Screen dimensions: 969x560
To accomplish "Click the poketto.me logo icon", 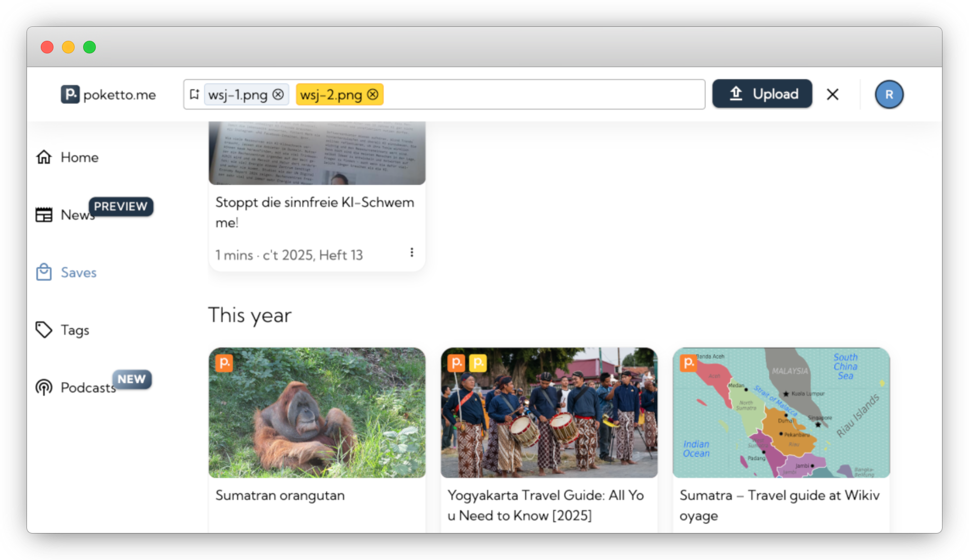I will point(70,95).
